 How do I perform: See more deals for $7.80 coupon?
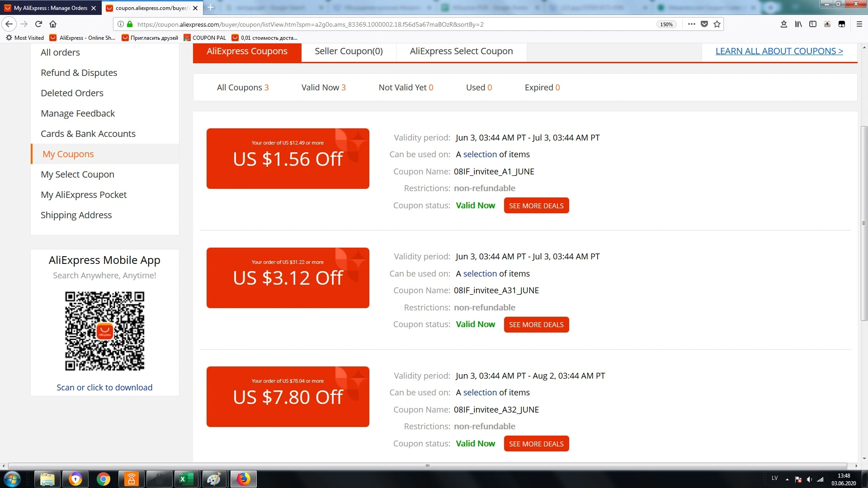point(536,444)
